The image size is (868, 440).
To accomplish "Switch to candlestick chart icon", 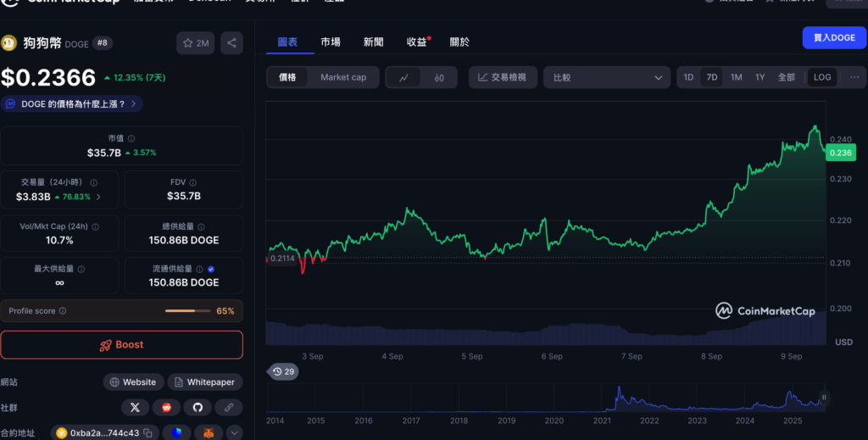I will [439, 77].
